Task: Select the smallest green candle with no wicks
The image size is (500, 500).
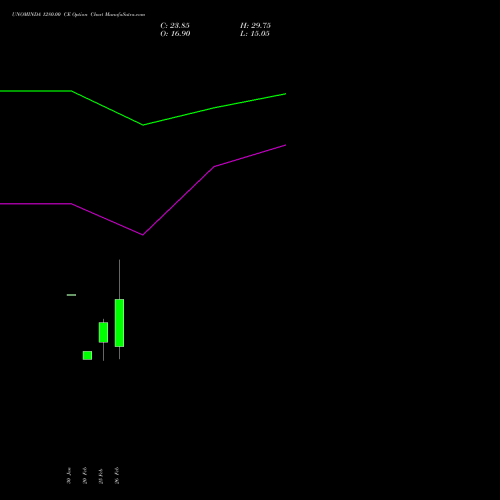Action: point(87,355)
